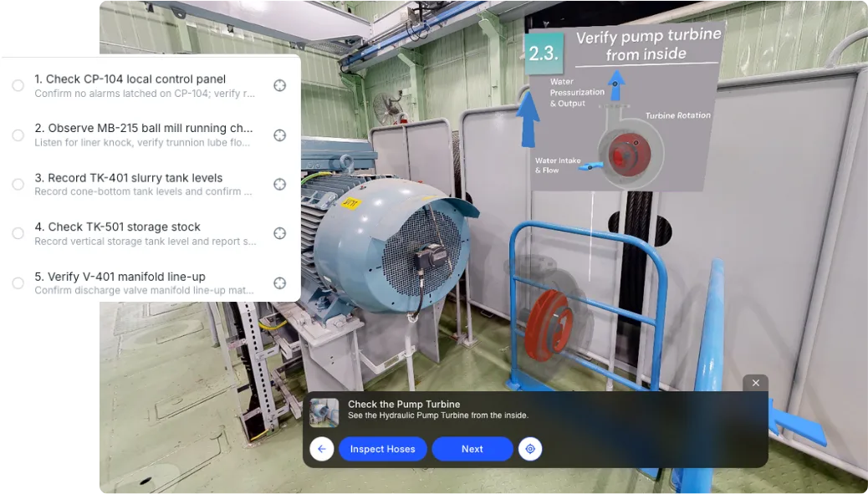Mark Check CP-104 local control panel complete
The height and width of the screenshot is (494, 868).
coord(18,85)
